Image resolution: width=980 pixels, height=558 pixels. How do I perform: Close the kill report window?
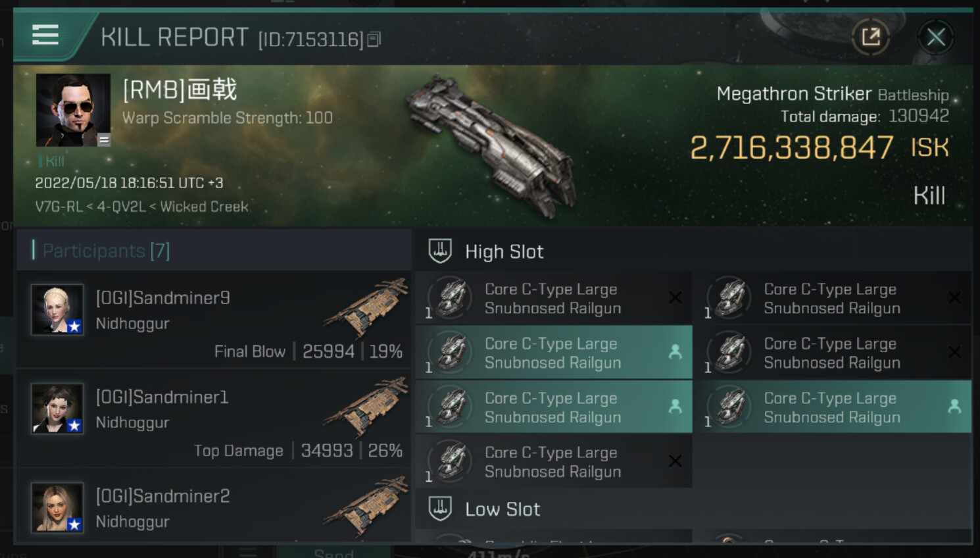tap(935, 38)
